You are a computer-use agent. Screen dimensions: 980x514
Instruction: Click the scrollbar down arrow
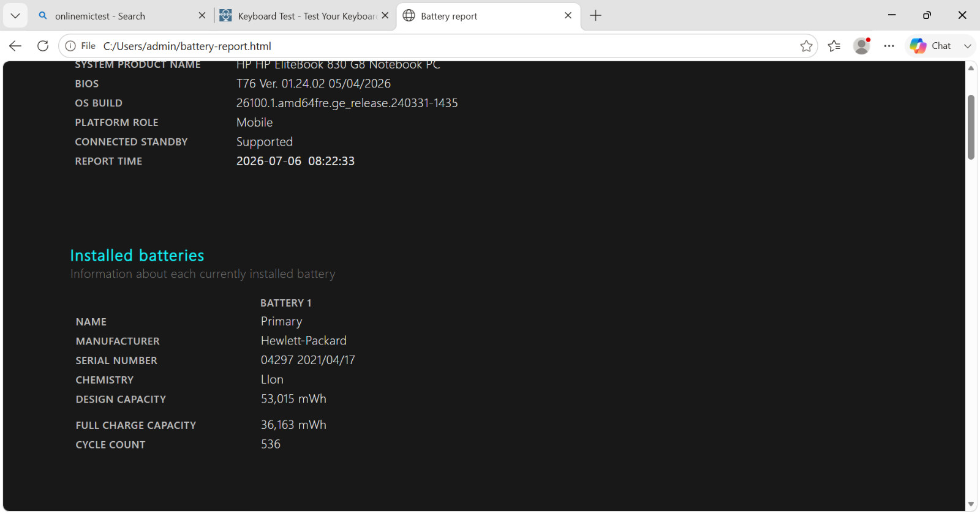[x=971, y=504]
